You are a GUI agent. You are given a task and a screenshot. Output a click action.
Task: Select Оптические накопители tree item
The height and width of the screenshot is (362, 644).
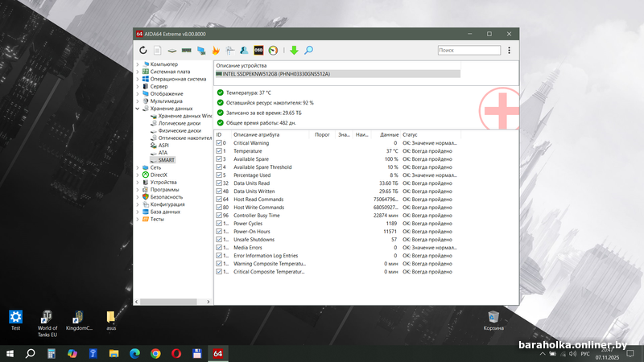click(x=185, y=138)
